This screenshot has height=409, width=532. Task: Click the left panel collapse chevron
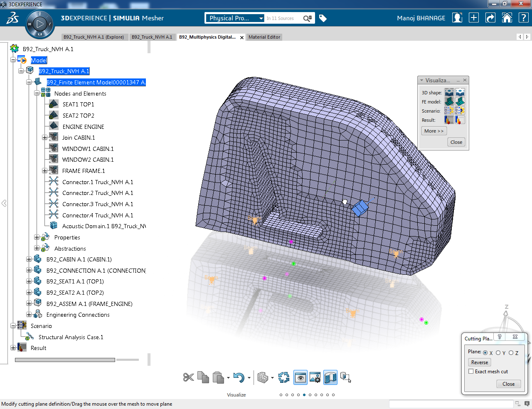(4, 203)
